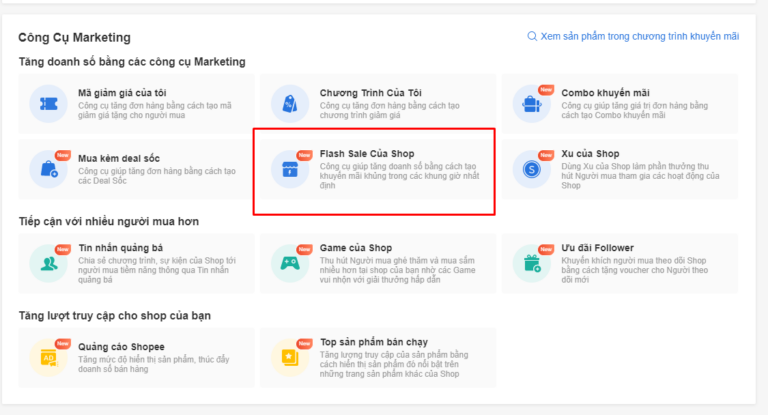Open the Mua kèm deal sốc title

(119, 158)
